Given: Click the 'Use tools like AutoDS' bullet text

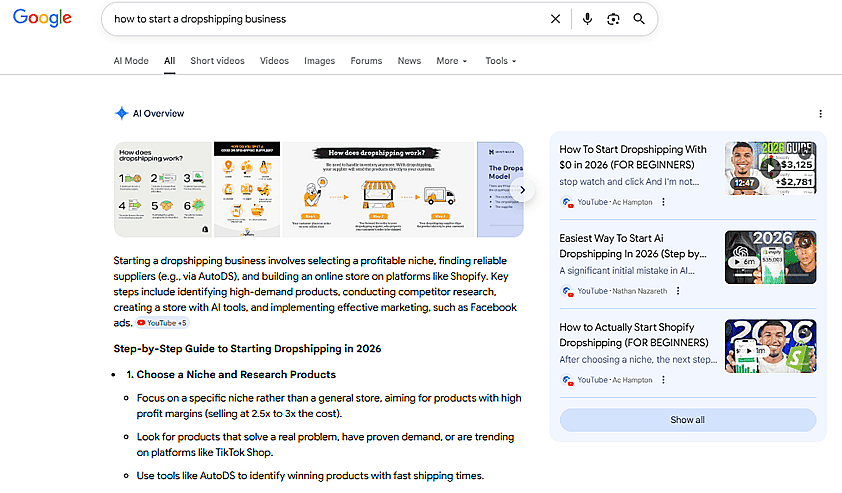Looking at the screenshot, I should coord(310,475).
